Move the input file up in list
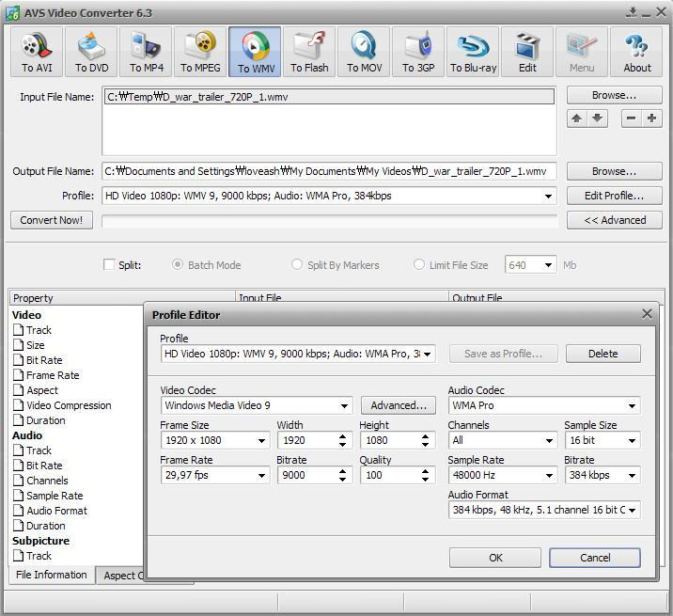673x616 pixels. pyautogui.click(x=577, y=118)
